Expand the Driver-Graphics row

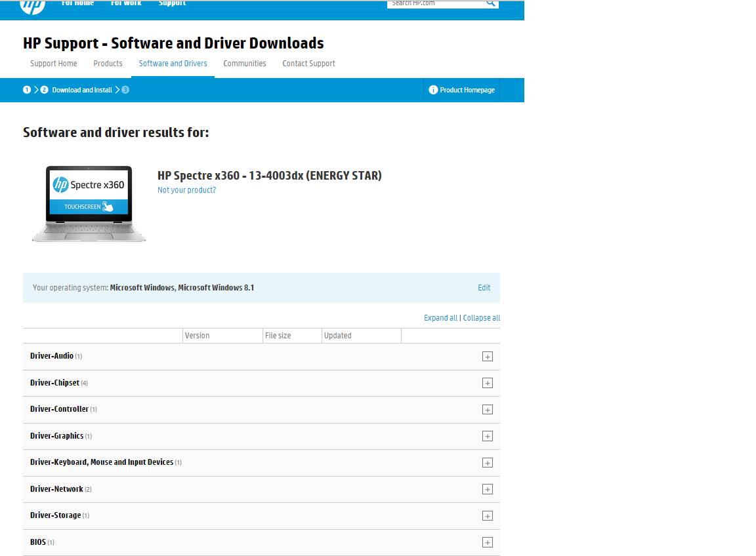487,436
